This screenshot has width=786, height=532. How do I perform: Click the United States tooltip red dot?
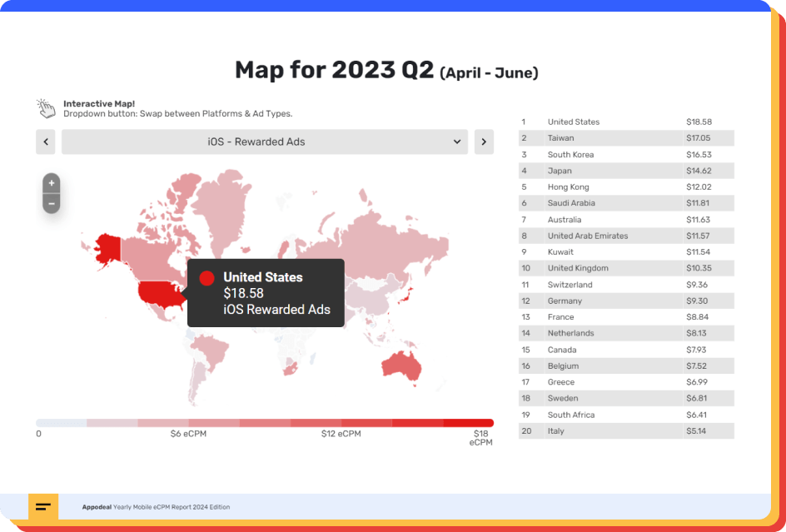(x=207, y=278)
